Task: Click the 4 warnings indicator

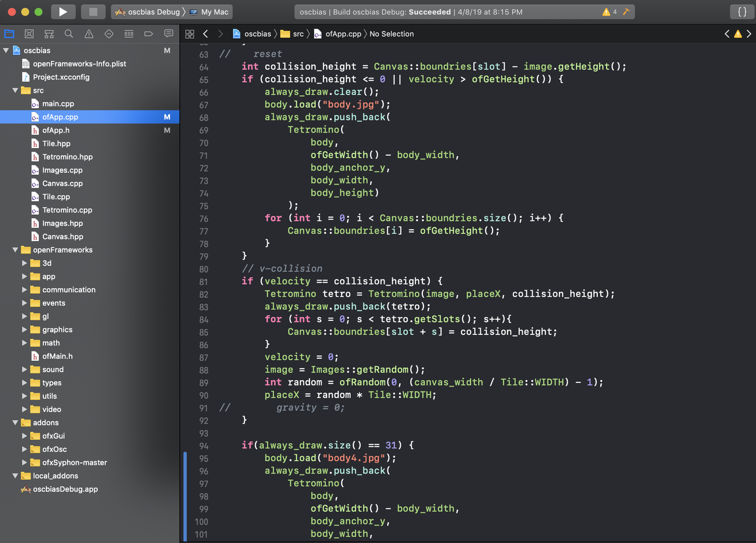Action: [x=610, y=12]
